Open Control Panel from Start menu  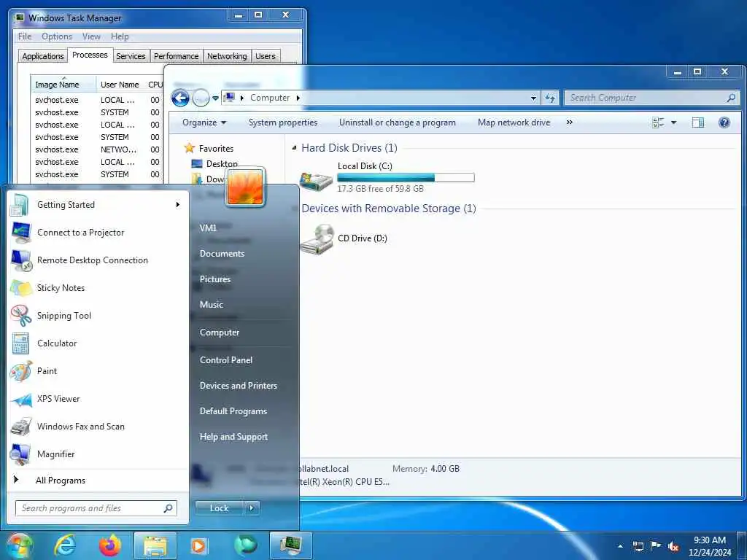(x=226, y=360)
